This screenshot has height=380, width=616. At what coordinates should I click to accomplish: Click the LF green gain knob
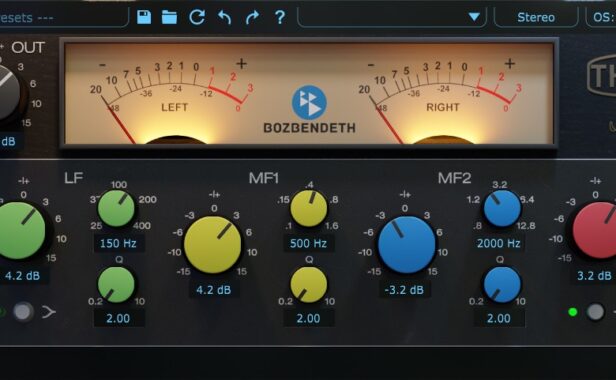(20, 231)
